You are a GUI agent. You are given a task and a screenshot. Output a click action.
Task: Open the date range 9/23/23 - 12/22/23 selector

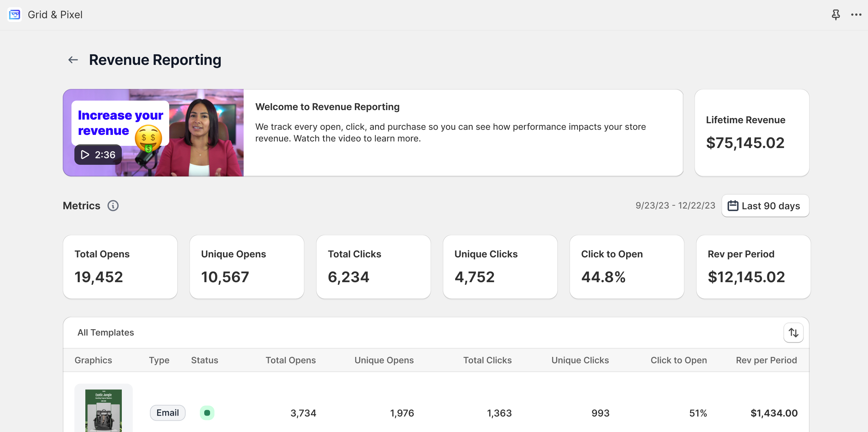tap(675, 205)
